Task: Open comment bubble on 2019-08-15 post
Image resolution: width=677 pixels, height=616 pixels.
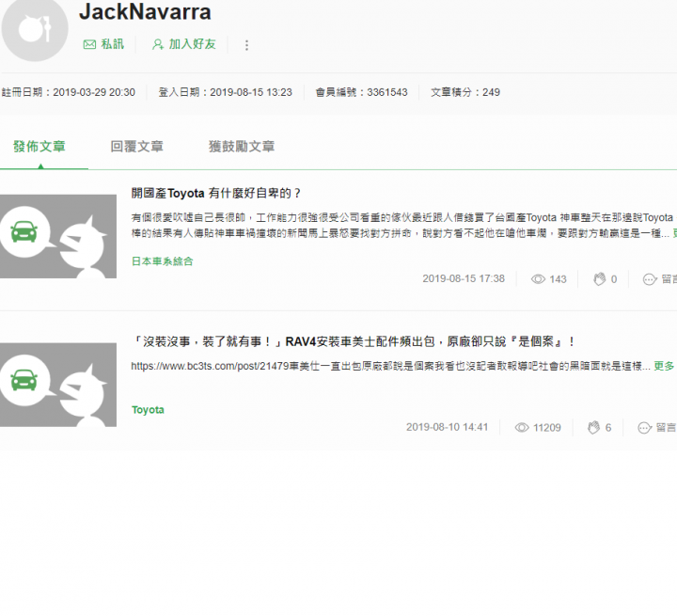Action: coord(650,279)
